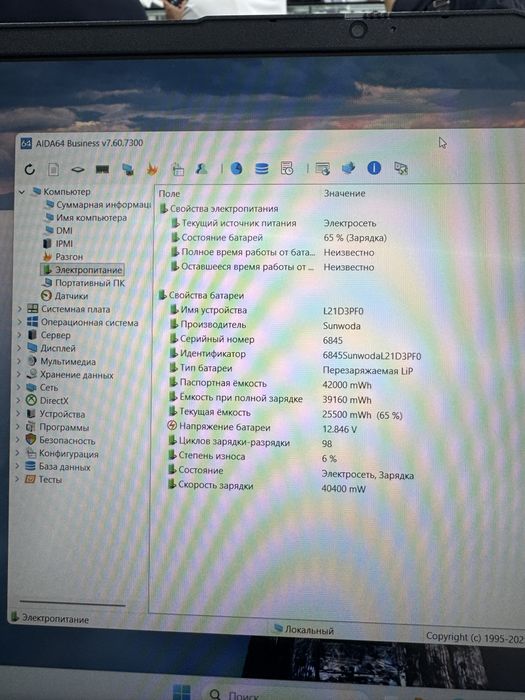The height and width of the screenshot is (700, 525).
Task: Collapse the Компьютер tree node
Action: [x=21, y=192]
